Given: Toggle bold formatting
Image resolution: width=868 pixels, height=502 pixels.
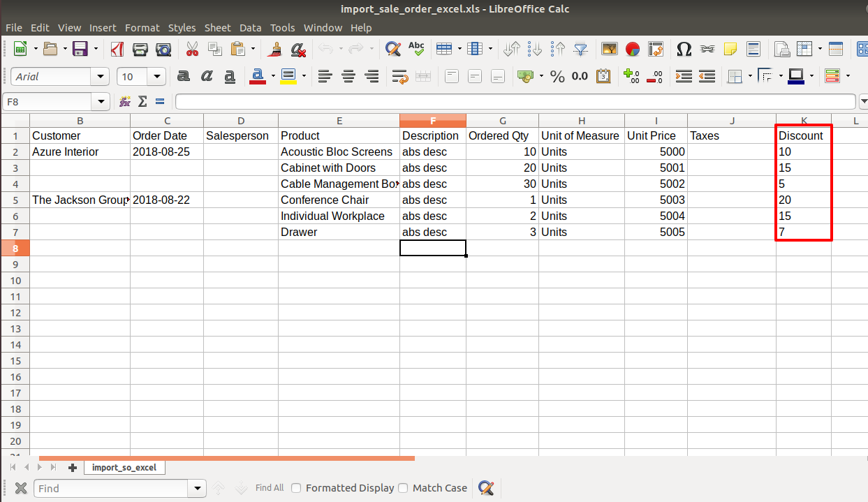Looking at the screenshot, I should point(184,76).
